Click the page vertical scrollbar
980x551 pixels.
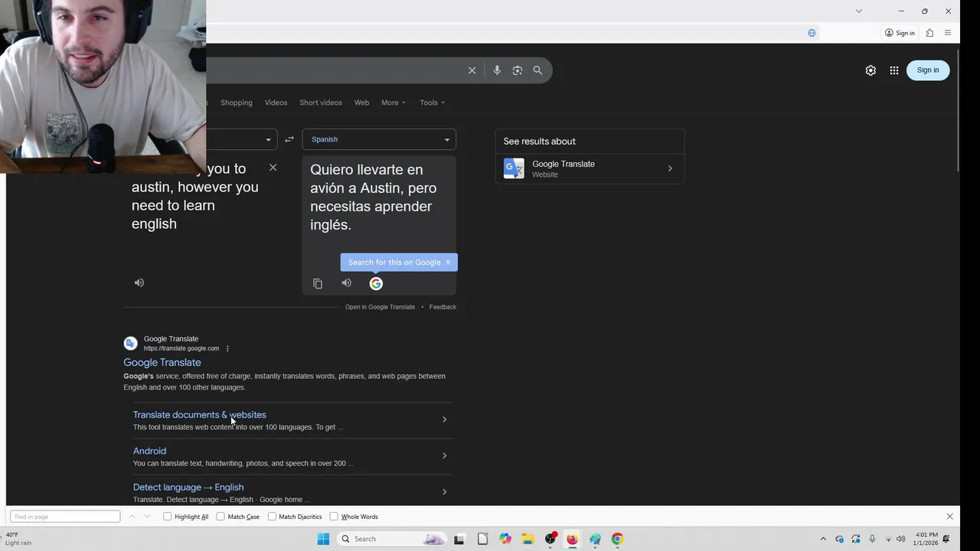957,111
